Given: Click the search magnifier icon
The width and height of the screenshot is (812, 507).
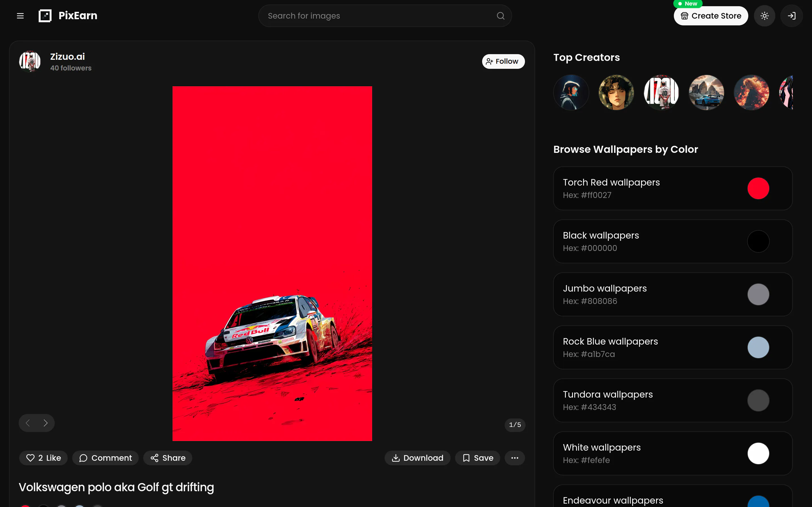Looking at the screenshot, I should tap(500, 16).
